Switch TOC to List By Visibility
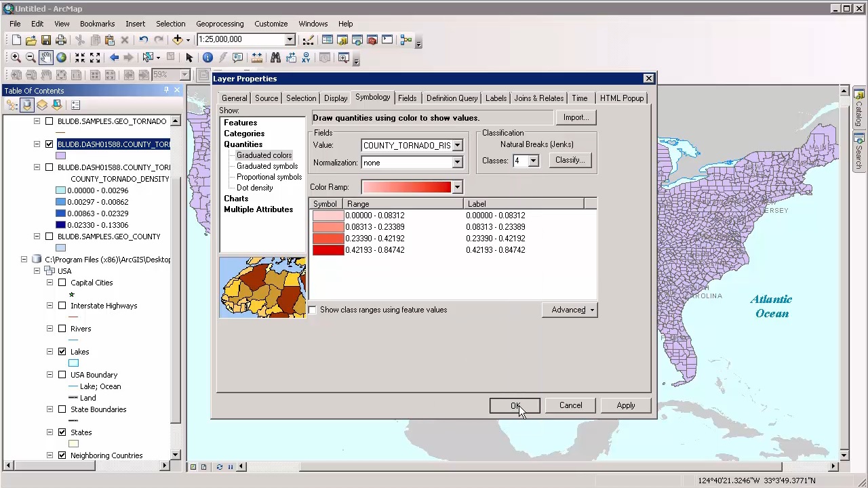Screen dimensions: 868x488 (x=42, y=105)
